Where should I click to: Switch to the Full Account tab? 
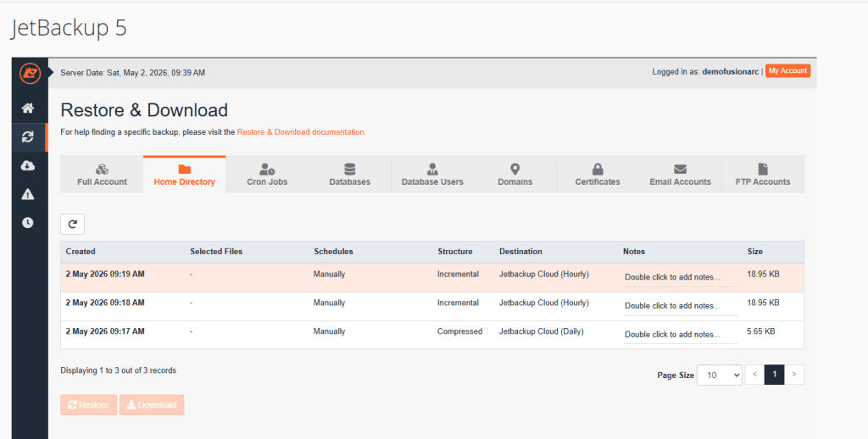(102, 175)
